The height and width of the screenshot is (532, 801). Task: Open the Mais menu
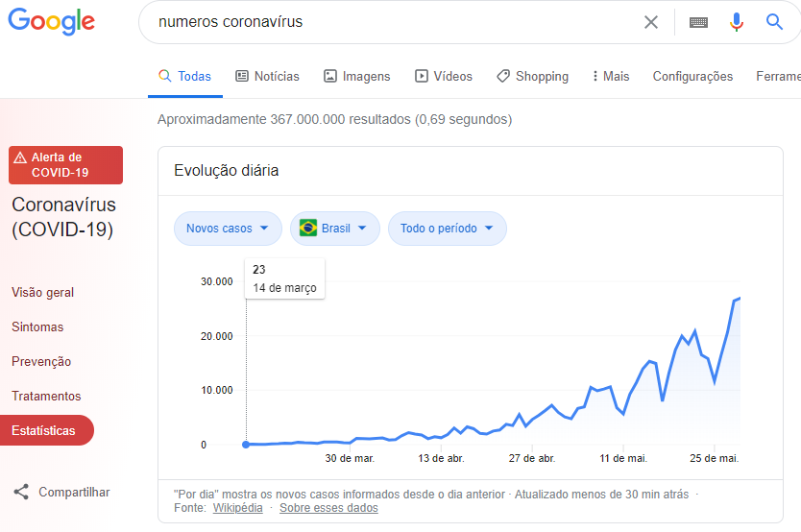point(611,77)
